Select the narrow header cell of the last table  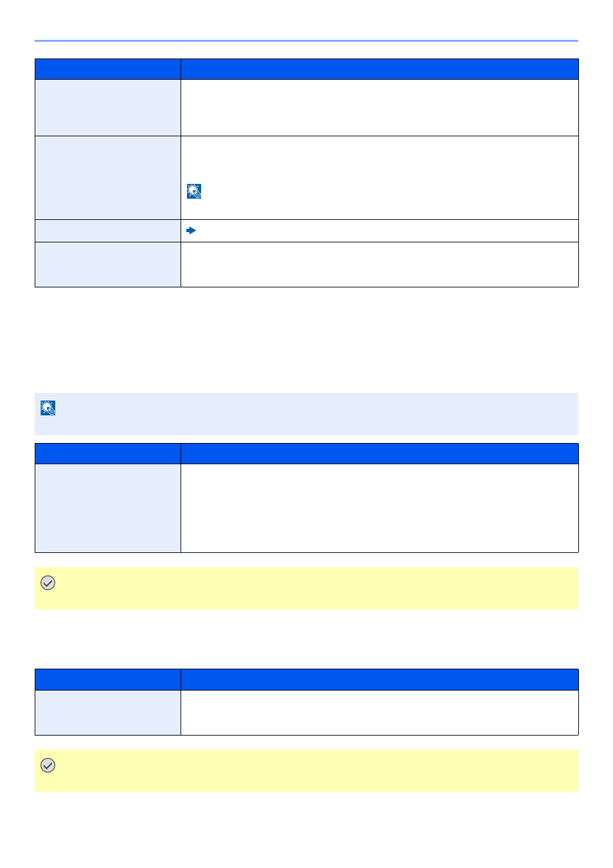click(x=108, y=680)
